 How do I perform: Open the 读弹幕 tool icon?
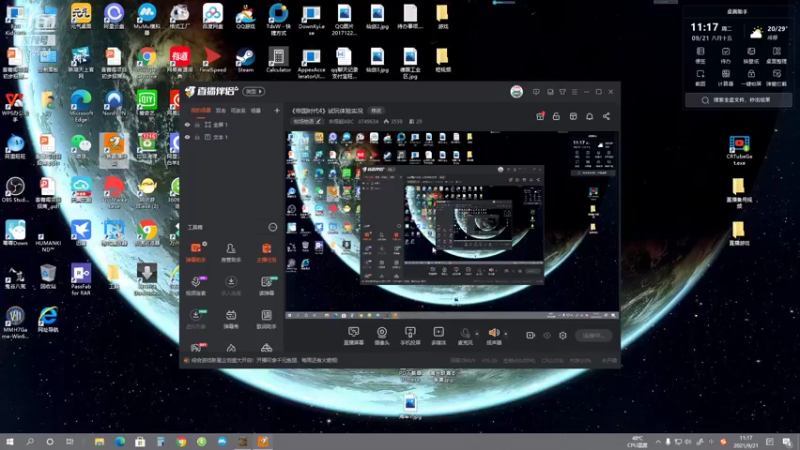(266, 286)
